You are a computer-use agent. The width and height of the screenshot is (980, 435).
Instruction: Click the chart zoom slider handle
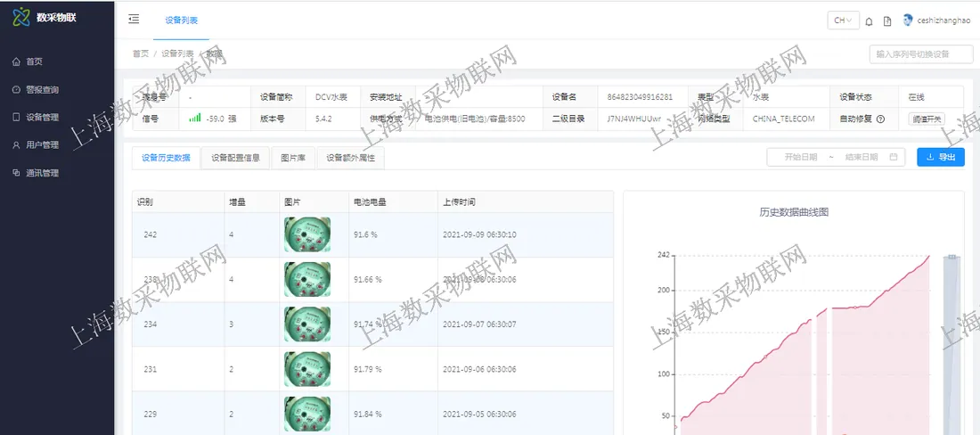(951, 256)
